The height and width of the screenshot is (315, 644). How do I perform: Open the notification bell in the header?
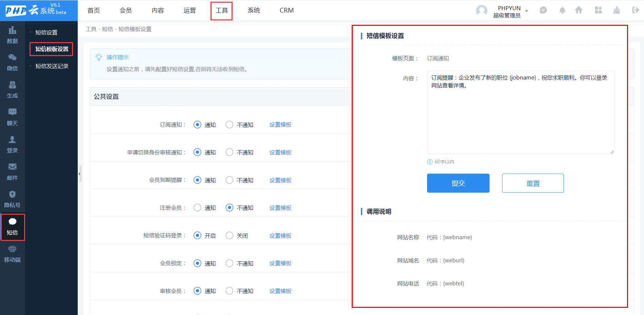562,11
